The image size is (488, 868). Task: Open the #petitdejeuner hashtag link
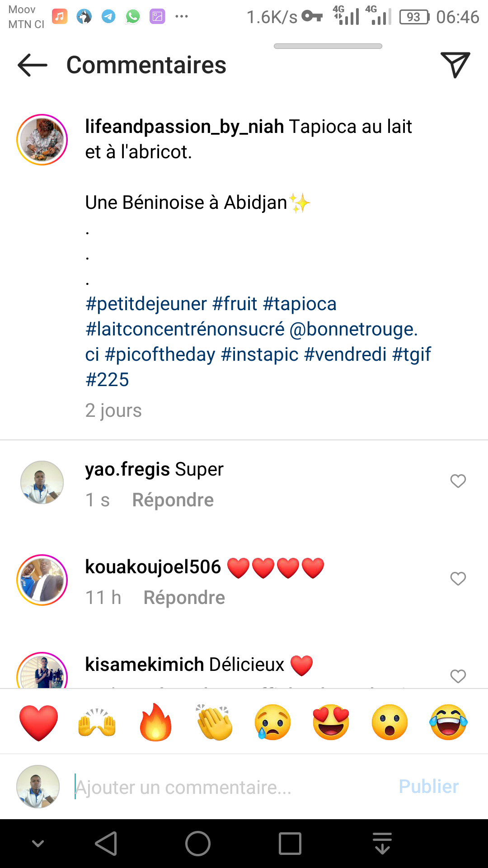point(146,304)
